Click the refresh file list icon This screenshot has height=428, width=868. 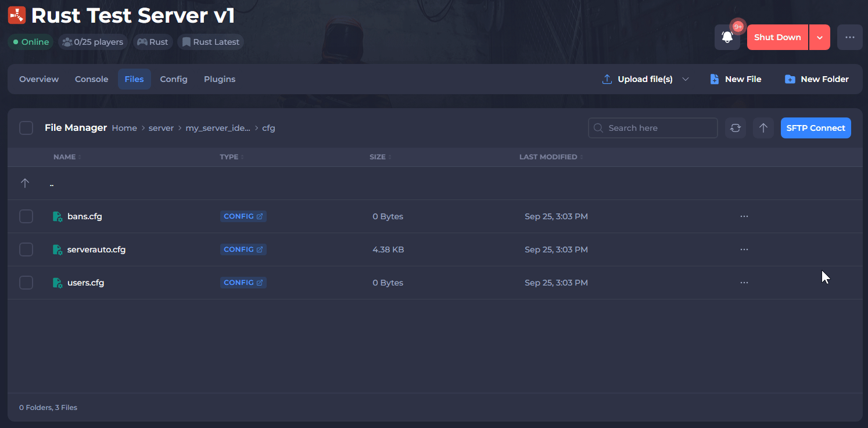735,128
